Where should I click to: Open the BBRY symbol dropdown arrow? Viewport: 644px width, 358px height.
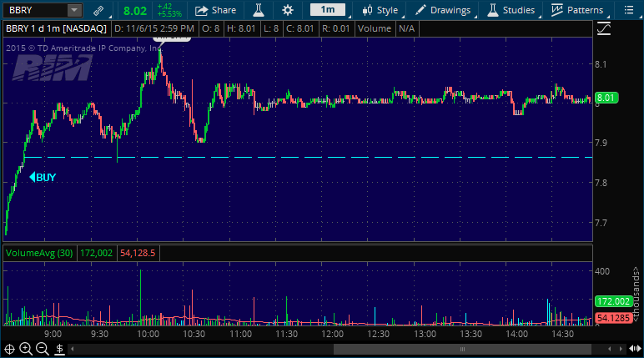click(74, 10)
